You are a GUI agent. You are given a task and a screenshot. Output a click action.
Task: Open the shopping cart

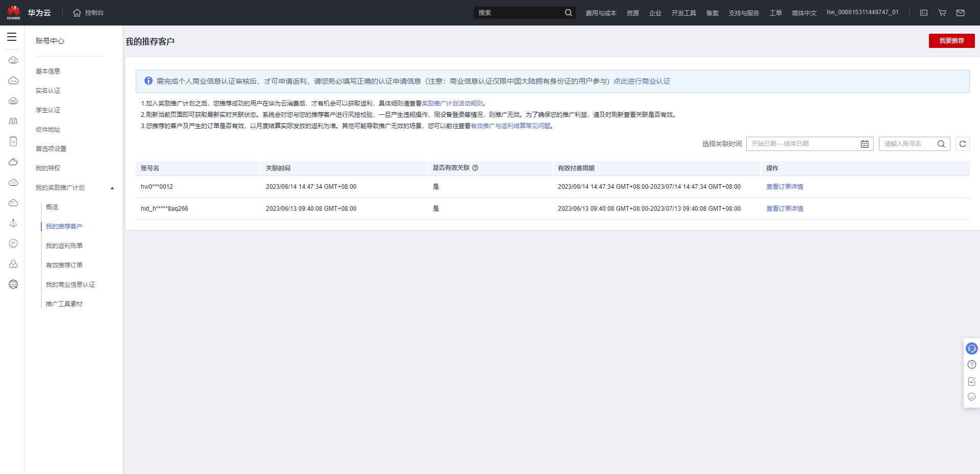(942, 13)
